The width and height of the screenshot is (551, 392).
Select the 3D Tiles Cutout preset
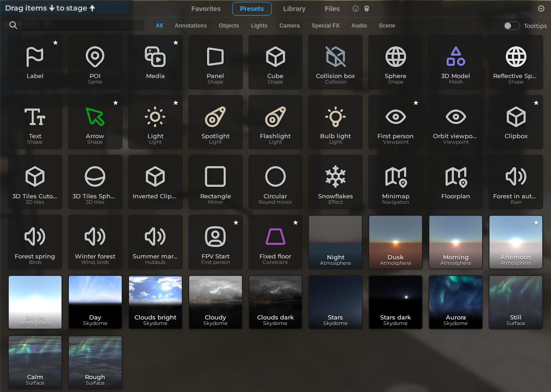coord(35,182)
